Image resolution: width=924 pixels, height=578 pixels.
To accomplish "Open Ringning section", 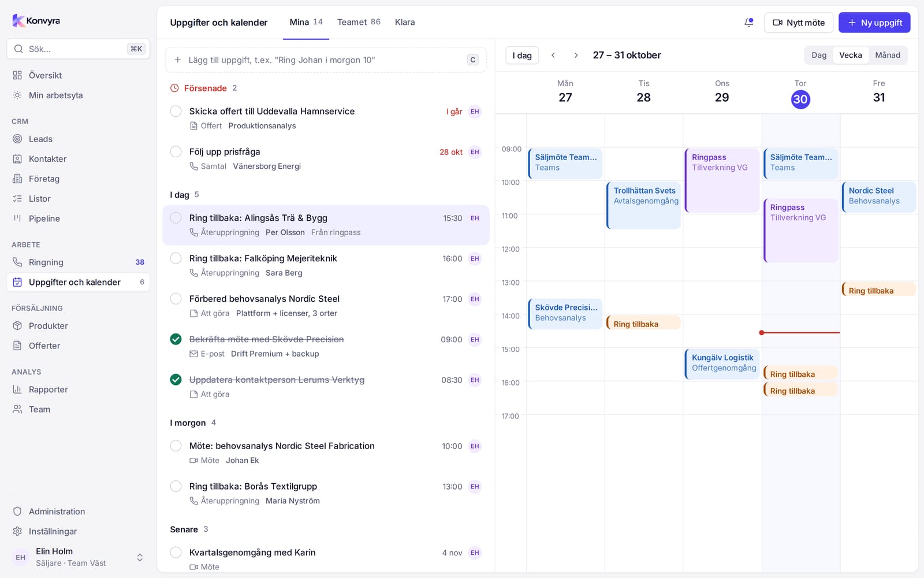I will coord(78,262).
